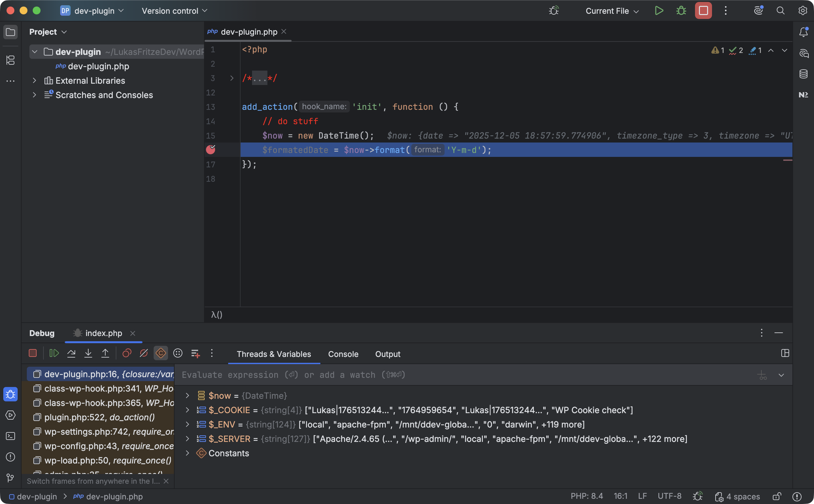Image resolution: width=814 pixels, height=504 pixels.
Task: Step over the current line
Action: [71, 353]
